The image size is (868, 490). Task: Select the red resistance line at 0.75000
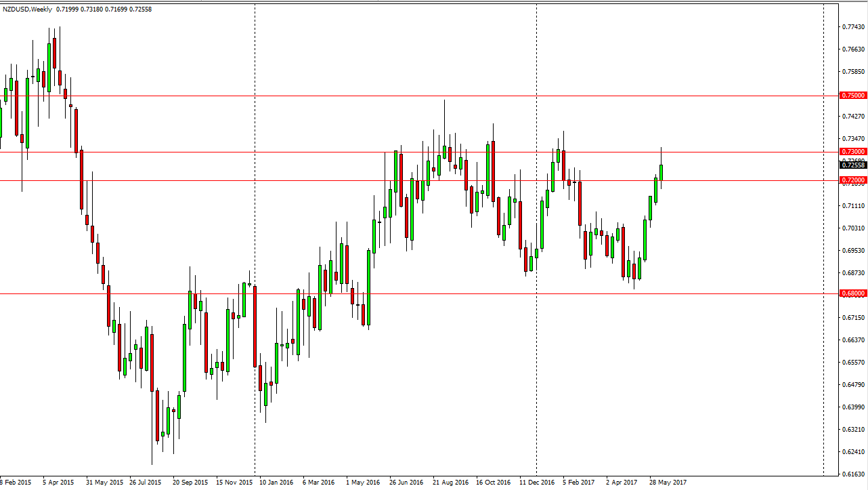pos(406,96)
